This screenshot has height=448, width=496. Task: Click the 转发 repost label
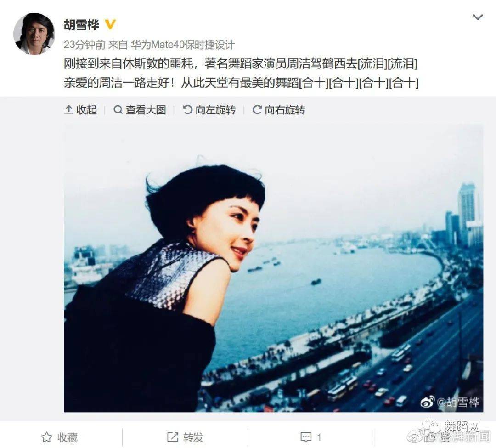click(193, 437)
